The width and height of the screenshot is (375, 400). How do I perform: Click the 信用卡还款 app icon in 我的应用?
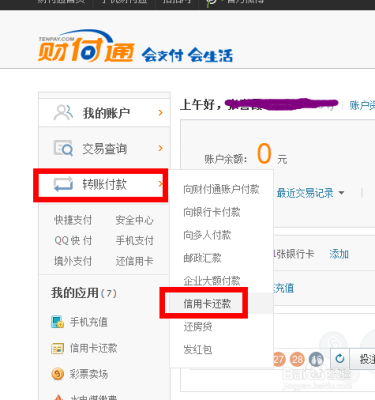tap(57, 348)
